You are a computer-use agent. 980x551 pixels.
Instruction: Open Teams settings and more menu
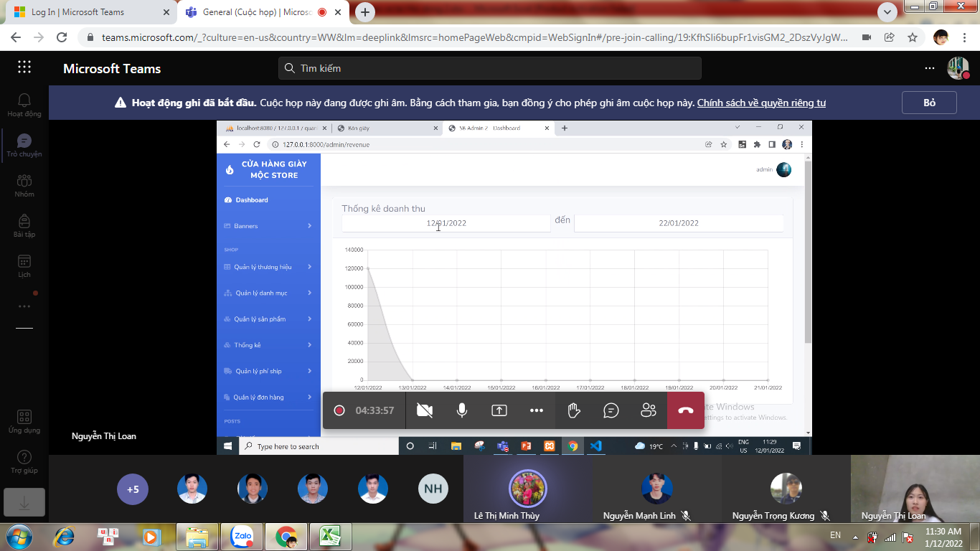930,68
